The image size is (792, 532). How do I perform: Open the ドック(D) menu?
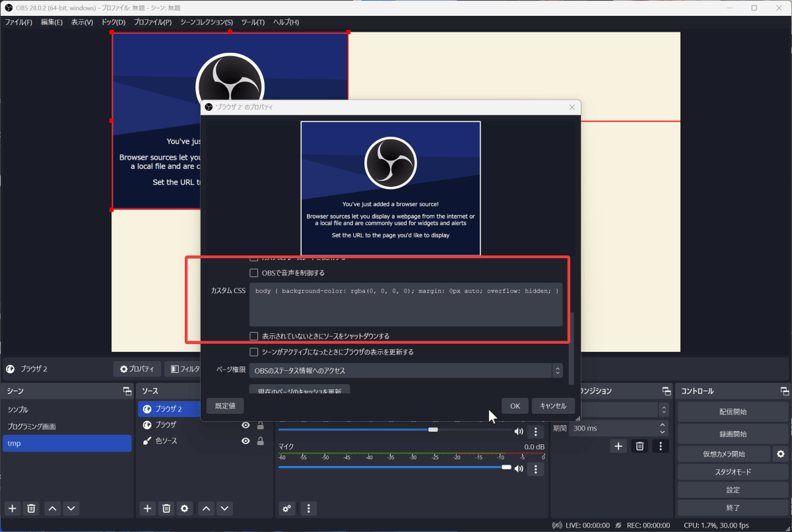pyautogui.click(x=113, y=22)
